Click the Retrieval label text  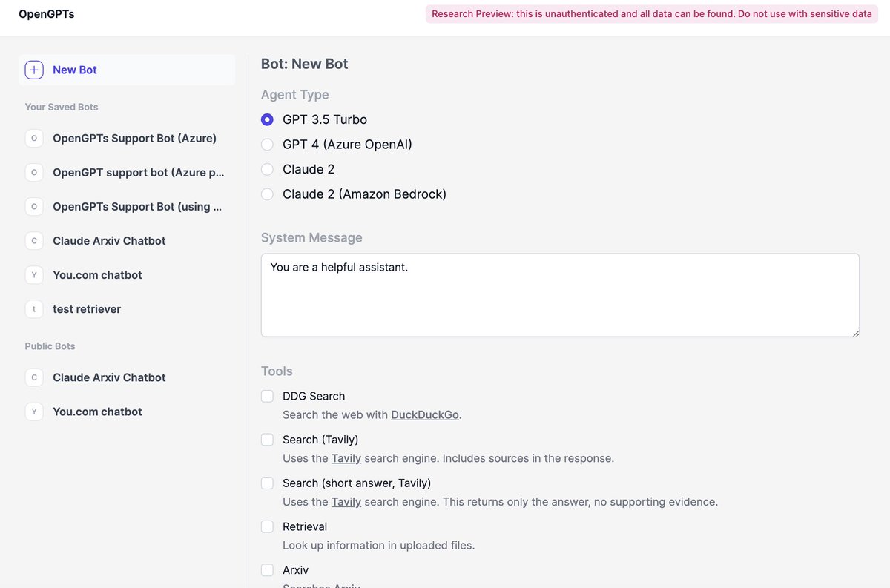click(x=305, y=526)
